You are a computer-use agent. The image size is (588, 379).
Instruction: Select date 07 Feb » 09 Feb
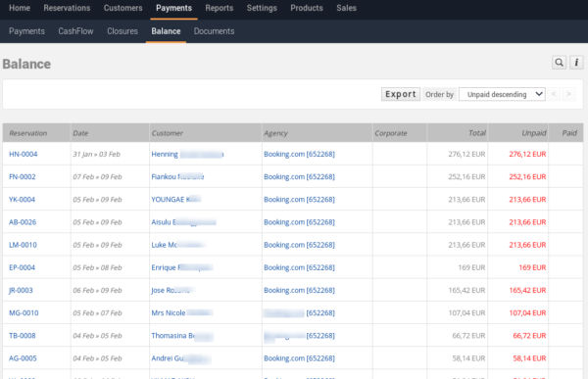point(97,176)
